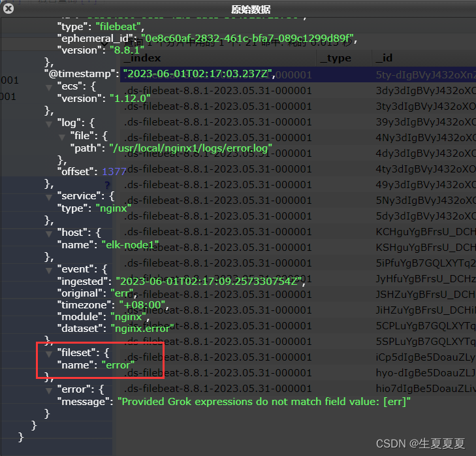Close the 原始数据 raw data dialog

tap(8, 8)
